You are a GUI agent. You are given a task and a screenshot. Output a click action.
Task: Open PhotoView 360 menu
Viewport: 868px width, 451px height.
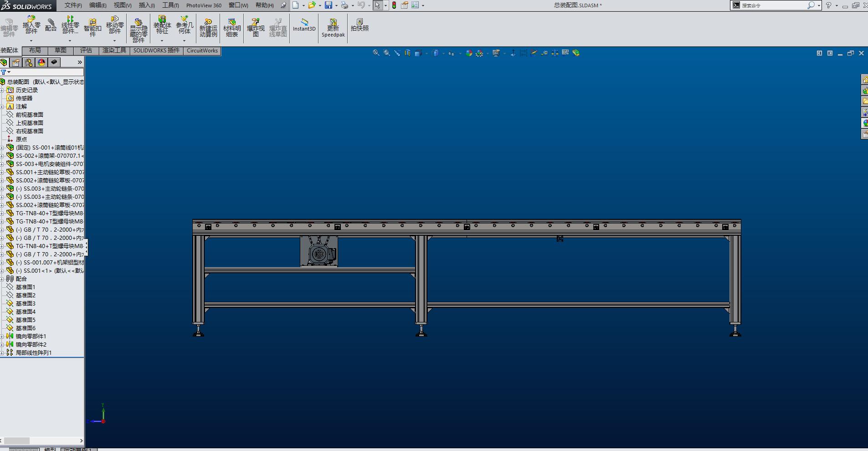tap(204, 5)
